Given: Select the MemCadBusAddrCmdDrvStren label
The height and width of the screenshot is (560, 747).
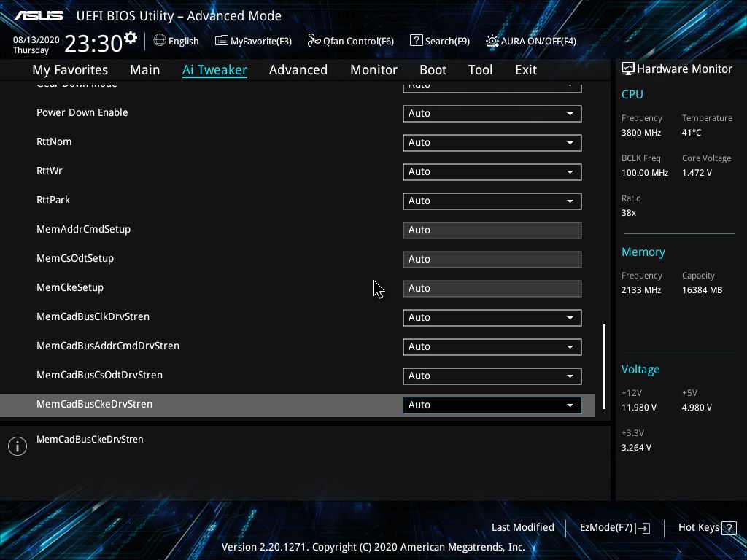Looking at the screenshot, I should pyautogui.click(x=108, y=346).
